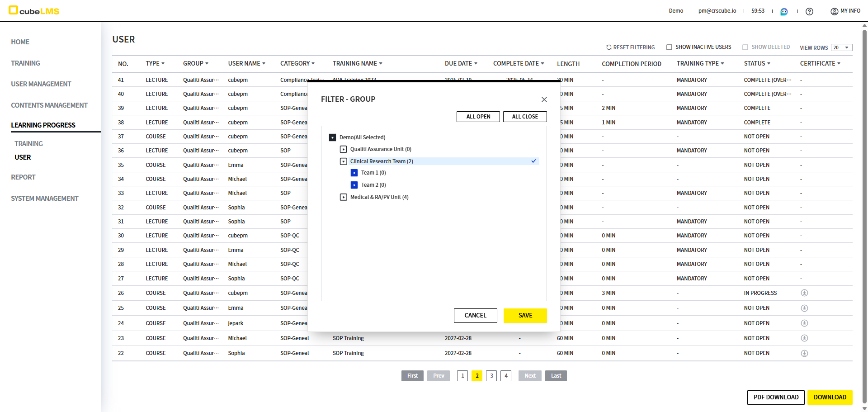Click the ALL OPEN button
Image resolution: width=868 pixels, height=412 pixels.
pyautogui.click(x=478, y=117)
